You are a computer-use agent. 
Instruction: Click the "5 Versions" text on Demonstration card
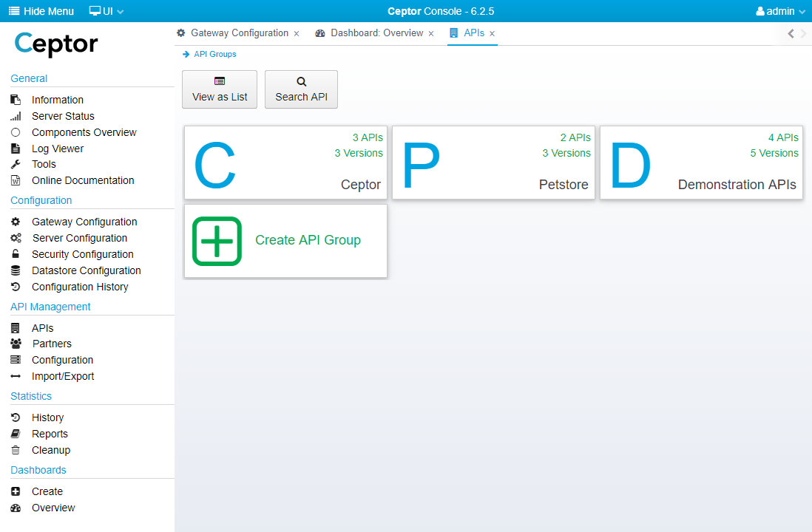pyautogui.click(x=774, y=153)
